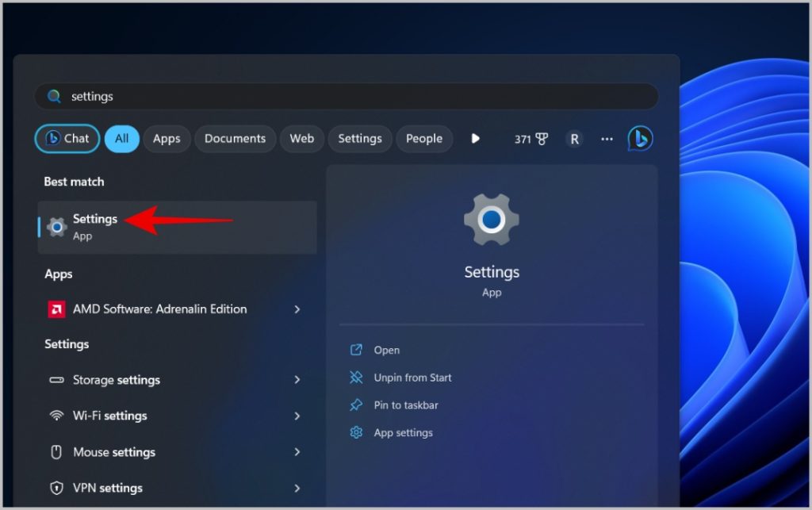Select the Apps filter tab

pos(167,138)
